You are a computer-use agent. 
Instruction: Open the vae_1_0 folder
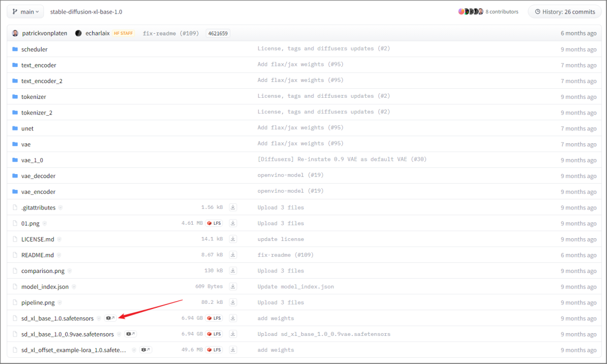(32, 160)
